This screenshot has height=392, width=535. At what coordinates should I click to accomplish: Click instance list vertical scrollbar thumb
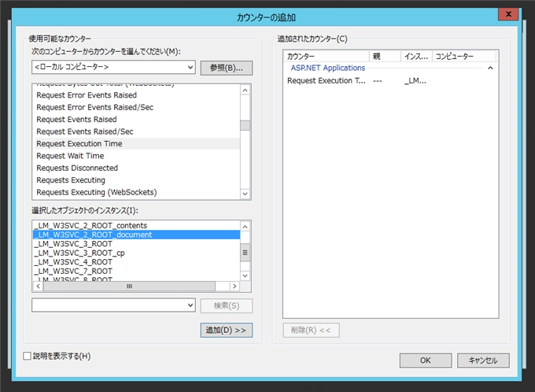[245, 253]
